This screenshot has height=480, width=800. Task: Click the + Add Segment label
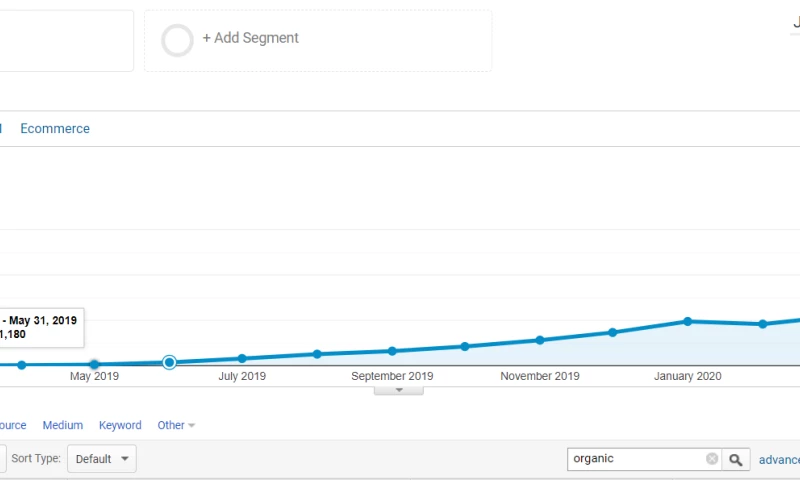[x=250, y=38]
